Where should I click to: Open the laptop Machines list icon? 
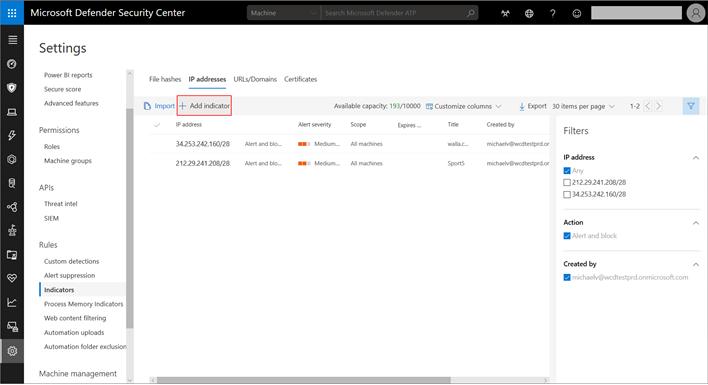[12, 111]
